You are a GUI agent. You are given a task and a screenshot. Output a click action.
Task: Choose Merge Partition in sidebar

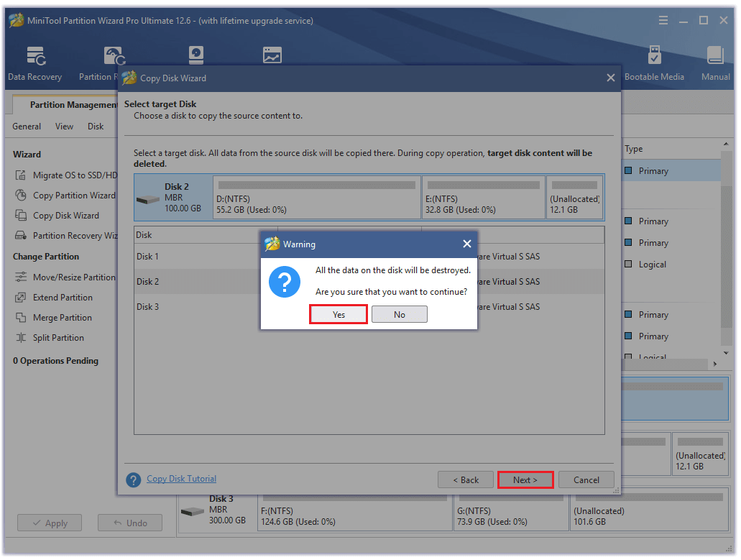(x=54, y=318)
